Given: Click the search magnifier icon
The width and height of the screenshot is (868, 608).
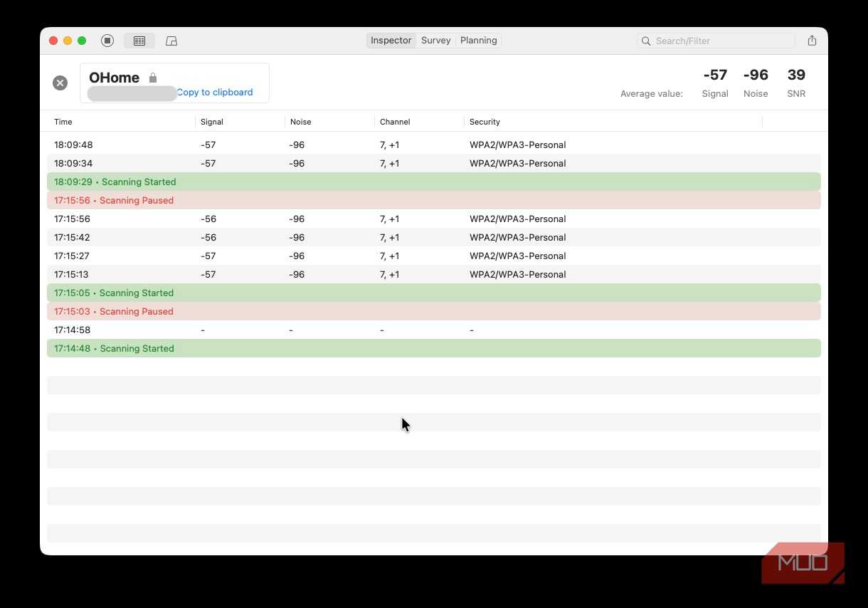Looking at the screenshot, I should (646, 41).
